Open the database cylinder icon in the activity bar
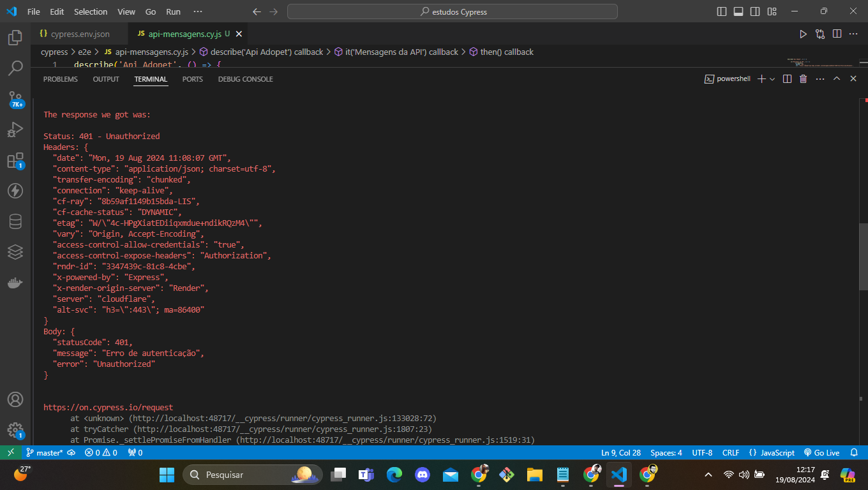Screen dimensions: 868x490 pos(15,221)
